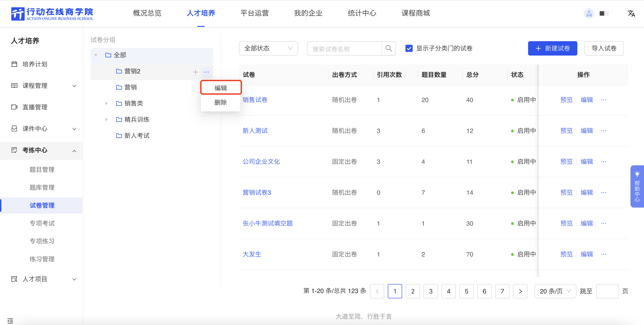This screenshot has width=644, height=325.
Task: Switch to 课程商城 top tab
Action: tap(416, 13)
